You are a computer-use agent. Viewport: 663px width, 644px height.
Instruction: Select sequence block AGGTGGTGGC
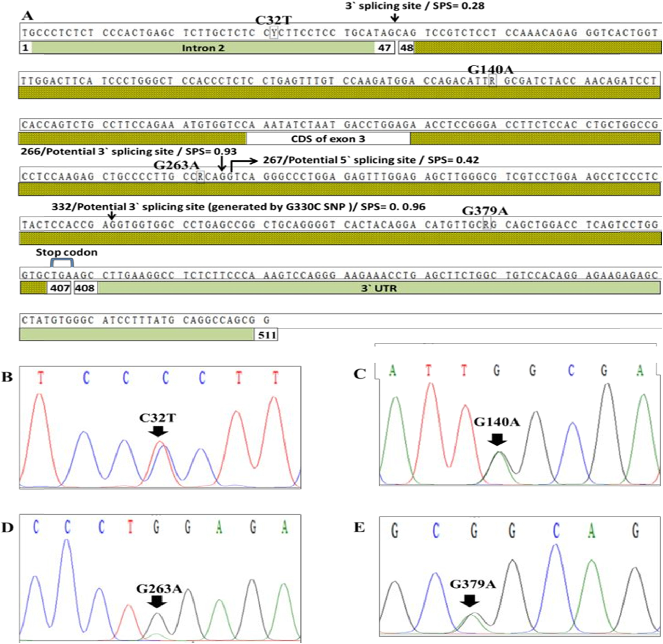[139, 225]
